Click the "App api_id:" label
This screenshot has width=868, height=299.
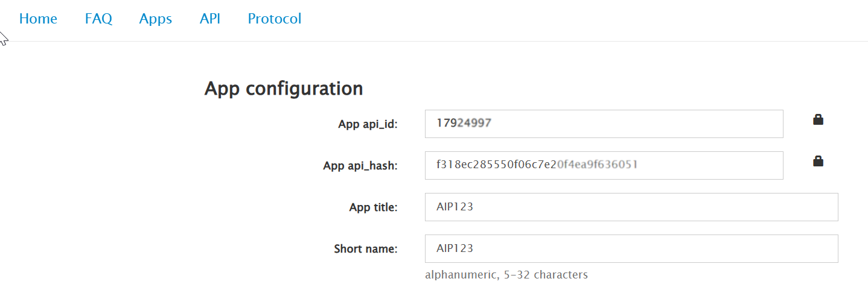(x=368, y=124)
